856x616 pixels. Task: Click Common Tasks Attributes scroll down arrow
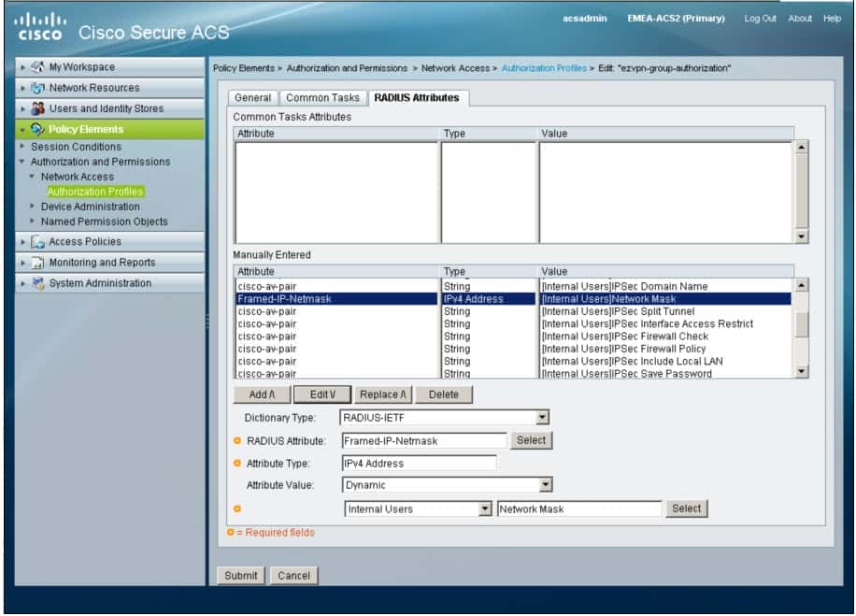(802, 236)
